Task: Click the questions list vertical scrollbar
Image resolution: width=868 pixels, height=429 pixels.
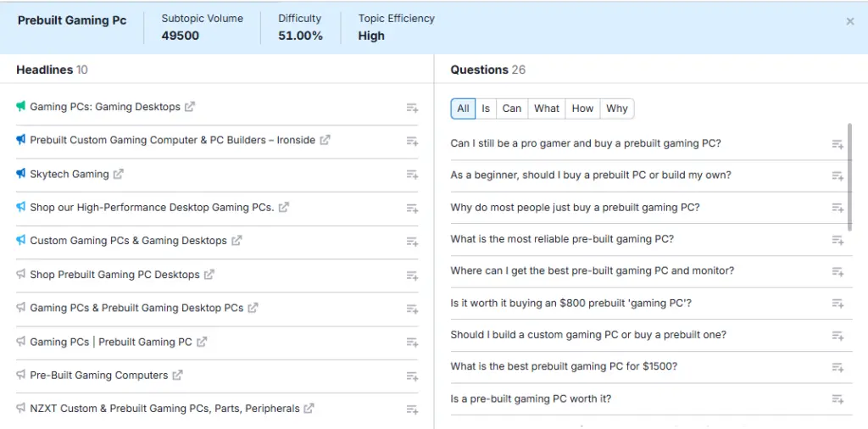Action: click(850, 176)
